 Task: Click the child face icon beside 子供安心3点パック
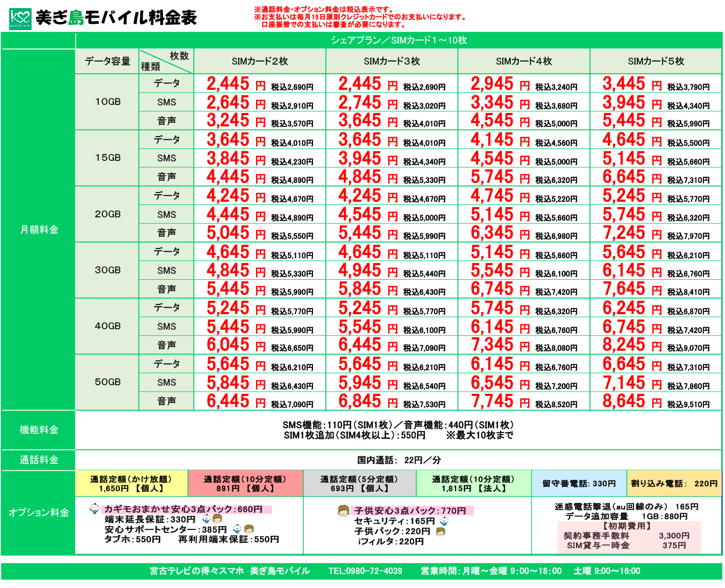343,511
